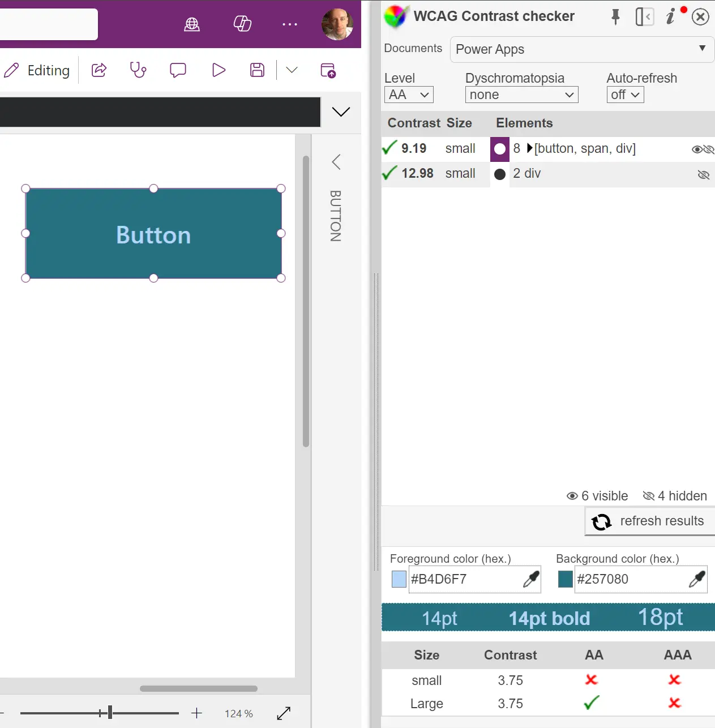The image size is (715, 728).
Task: Click the Share icon in the toolbar
Action: tap(99, 70)
